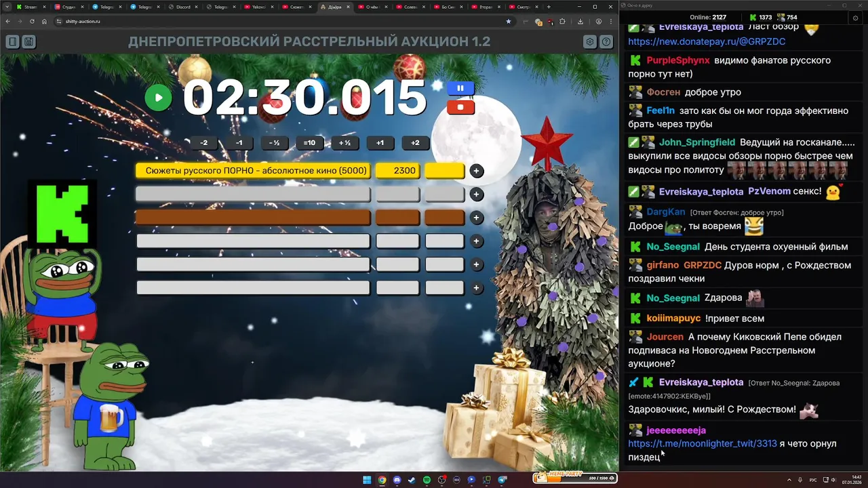Open the auction help question-mark icon
The width and height of the screenshot is (868, 488).
click(x=606, y=42)
